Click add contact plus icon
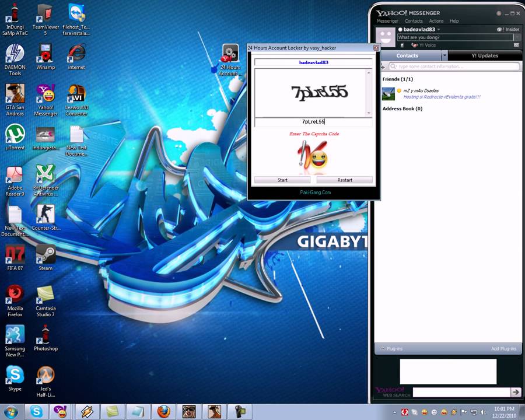Image resolution: width=525 pixels, height=420 pixels. [x=383, y=67]
